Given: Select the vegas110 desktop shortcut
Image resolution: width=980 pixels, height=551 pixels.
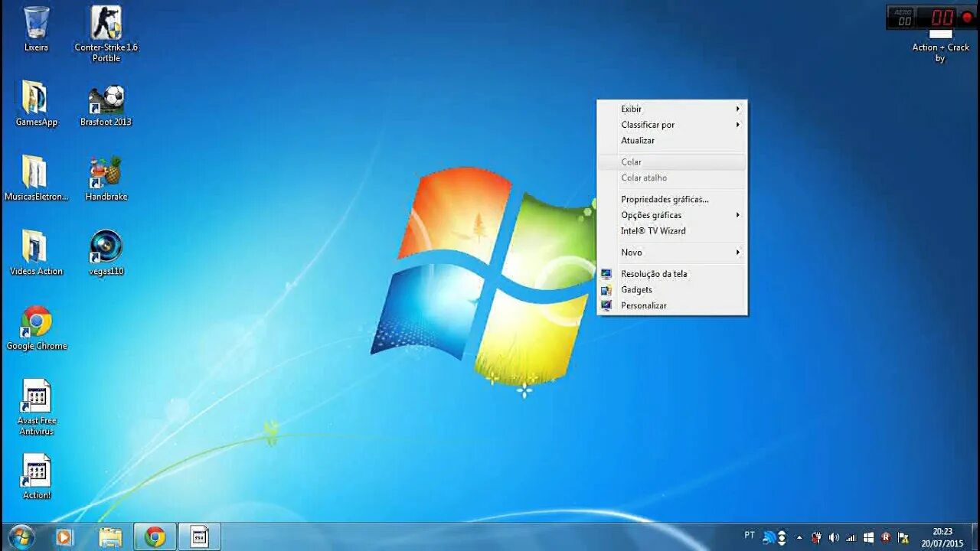Looking at the screenshot, I should coord(106,253).
